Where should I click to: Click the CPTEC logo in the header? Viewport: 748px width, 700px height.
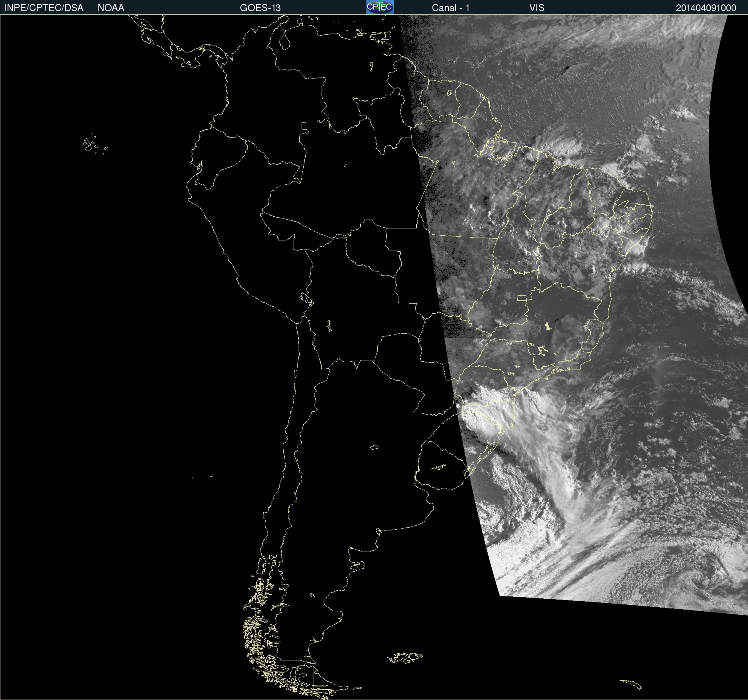380,7
